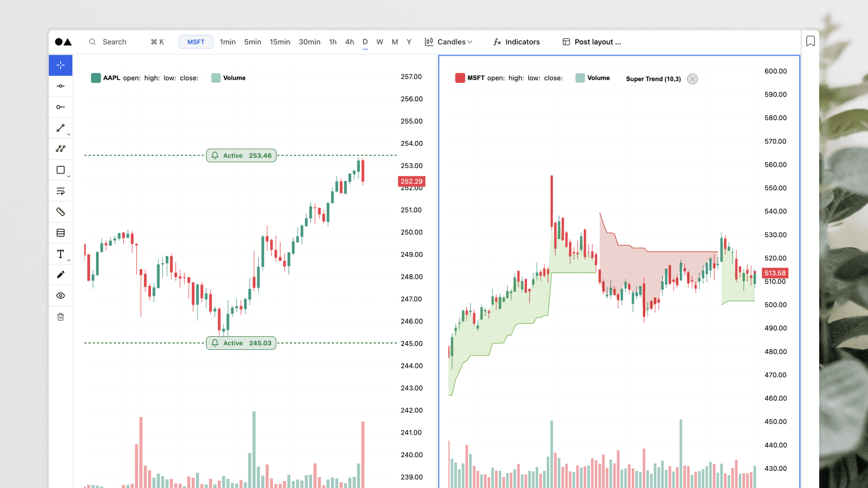868x488 pixels.
Task: Select the brush drawing tool
Action: point(61,274)
